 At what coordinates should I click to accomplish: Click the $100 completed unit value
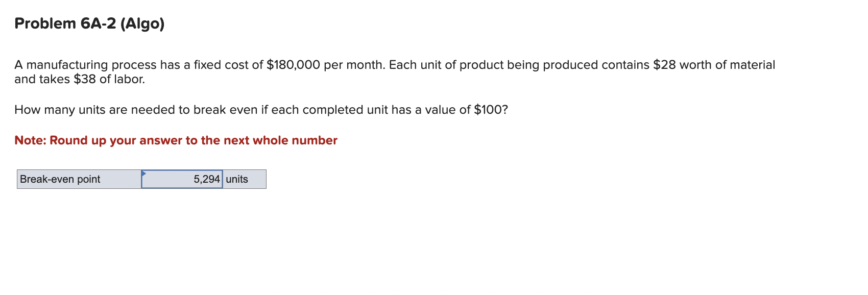[489, 109]
